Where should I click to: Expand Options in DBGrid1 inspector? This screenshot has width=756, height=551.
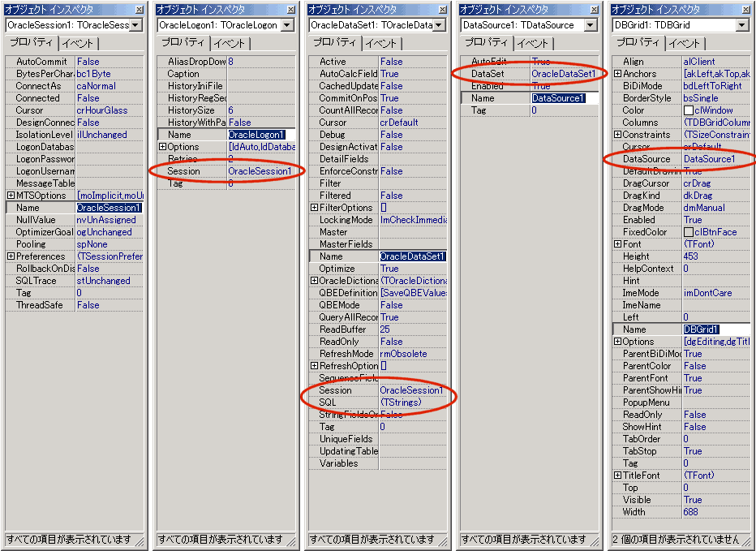tap(617, 341)
